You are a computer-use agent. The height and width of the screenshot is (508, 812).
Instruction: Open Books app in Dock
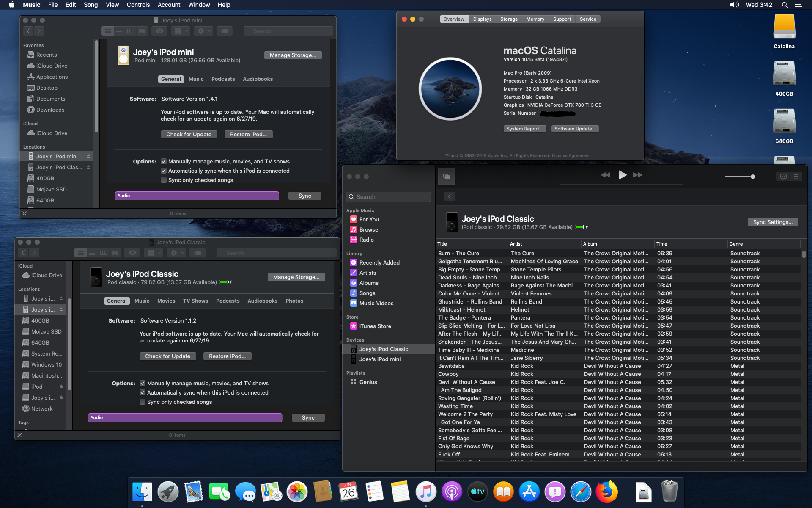tap(503, 492)
